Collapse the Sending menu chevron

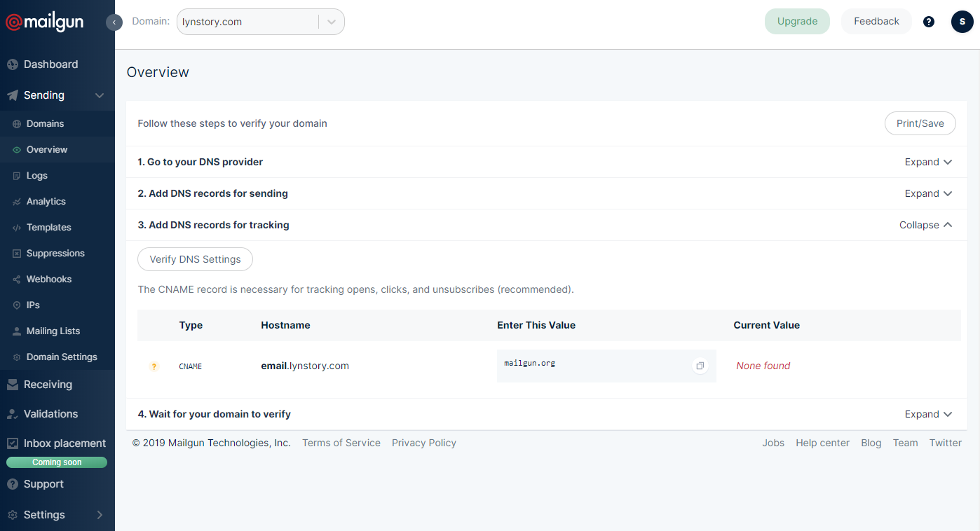(100, 95)
